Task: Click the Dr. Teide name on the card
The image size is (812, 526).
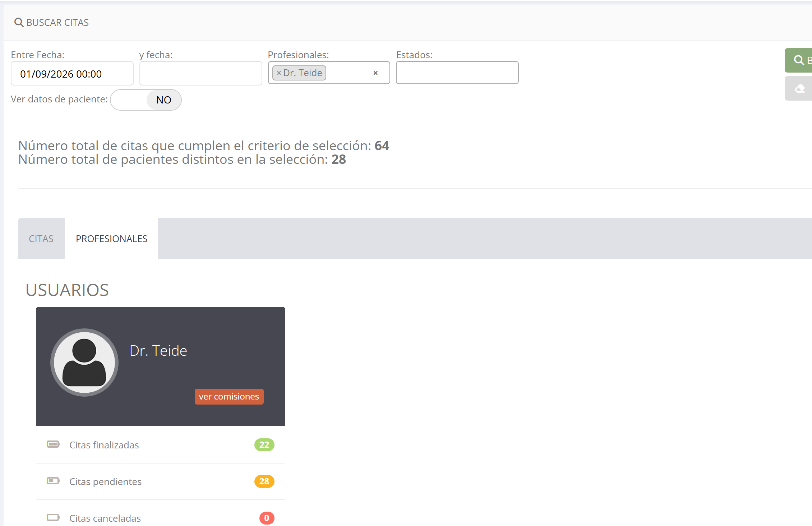Action: [158, 351]
